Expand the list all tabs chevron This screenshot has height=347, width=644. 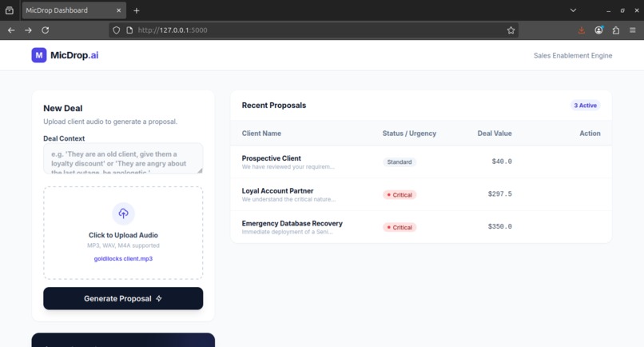click(573, 10)
